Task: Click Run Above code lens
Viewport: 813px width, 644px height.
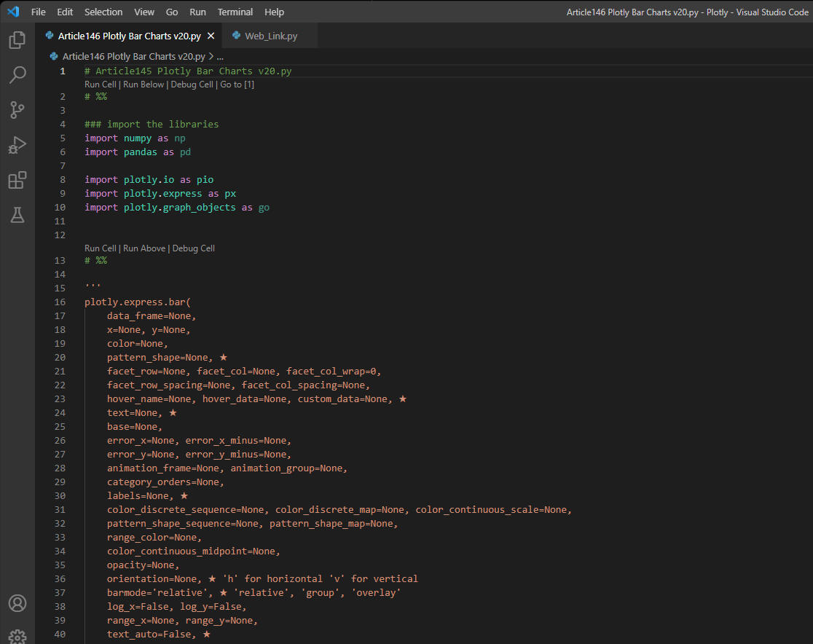Action: pyautogui.click(x=144, y=248)
